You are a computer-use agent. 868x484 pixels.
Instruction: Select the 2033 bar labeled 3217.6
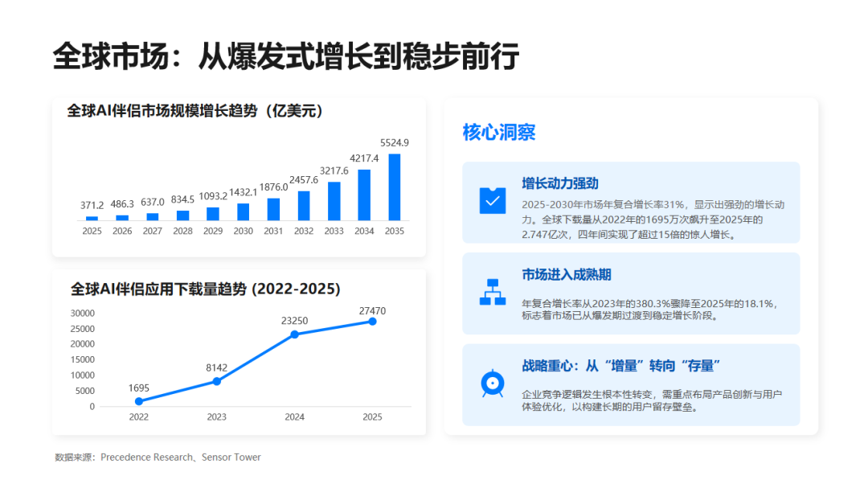[x=334, y=201]
